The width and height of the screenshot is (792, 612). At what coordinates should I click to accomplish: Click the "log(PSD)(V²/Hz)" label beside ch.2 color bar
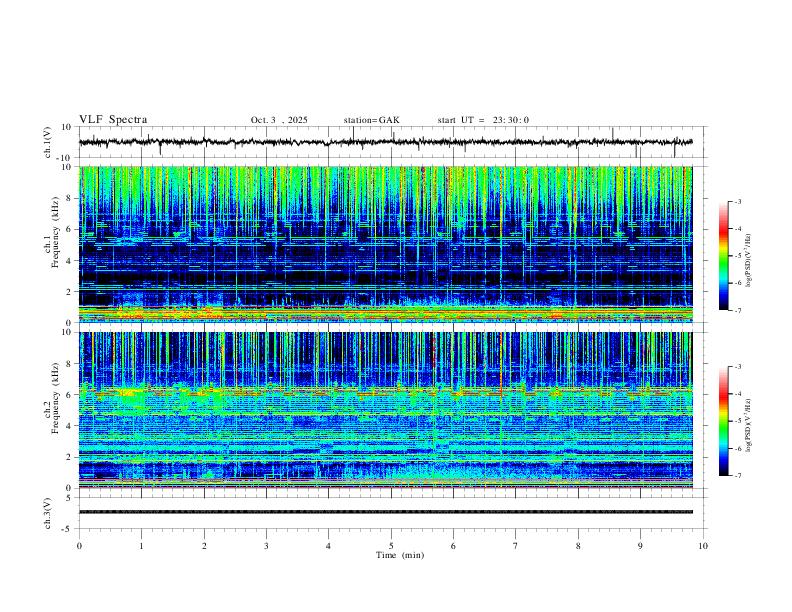pos(749,425)
